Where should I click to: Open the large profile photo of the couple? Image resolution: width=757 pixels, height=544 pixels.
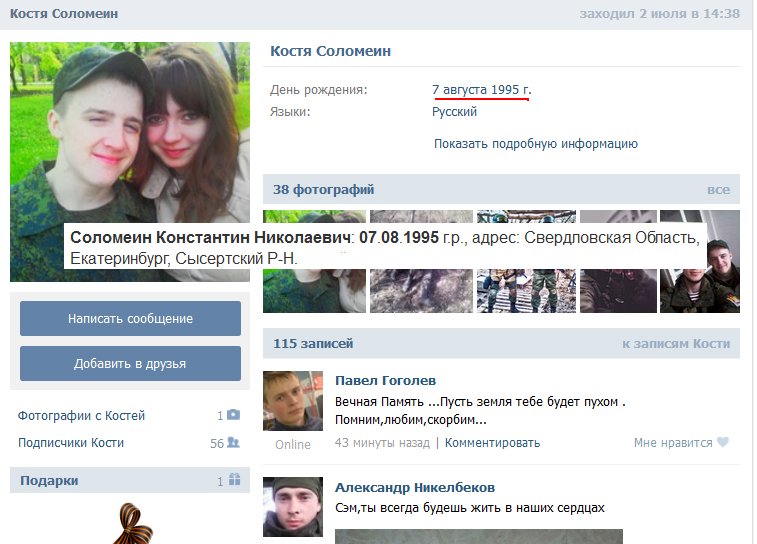(x=130, y=162)
